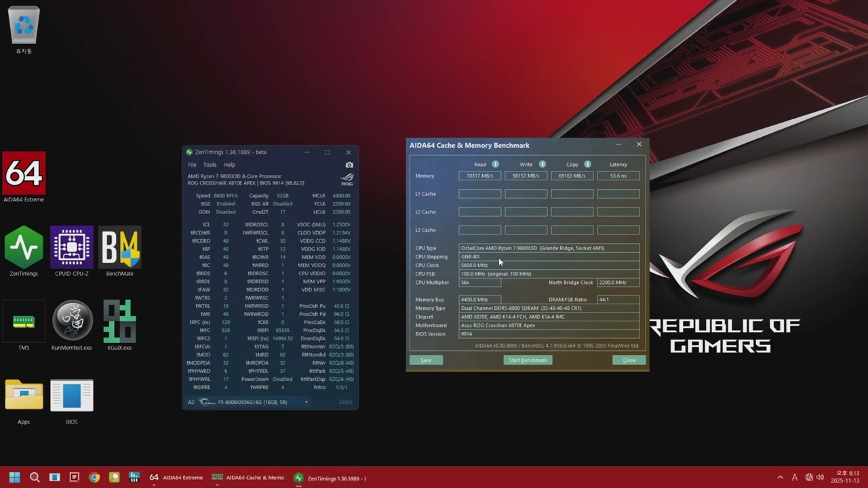The image size is (868, 488).
Task: Click the Memory Copy 69163 MB/s field
Action: [x=572, y=176]
